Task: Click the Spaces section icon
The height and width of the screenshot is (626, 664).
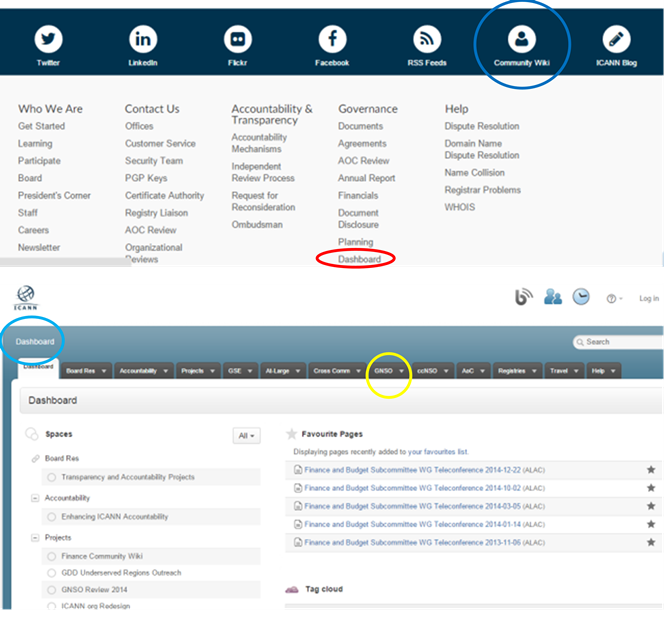Action: pos(32,434)
